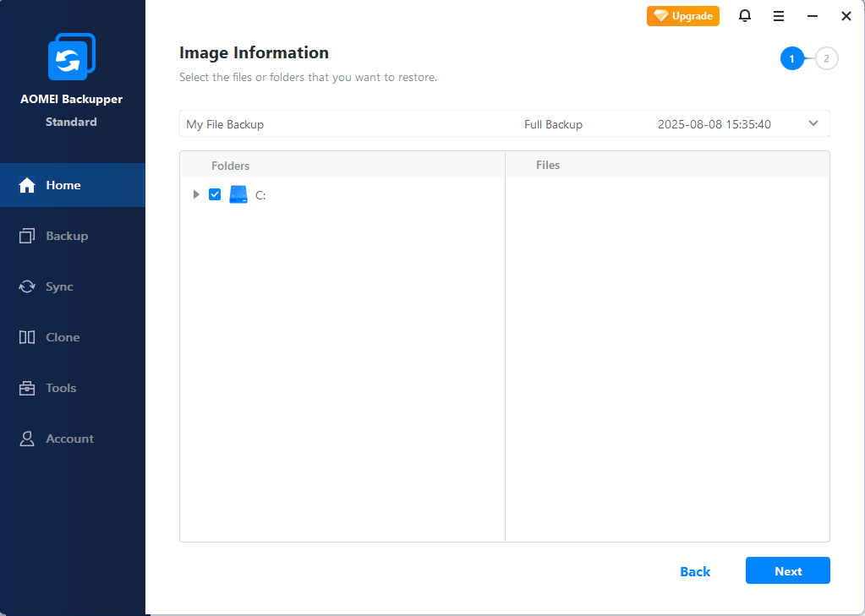Open the backup version dropdown arrow
The height and width of the screenshot is (616, 865).
(x=813, y=123)
